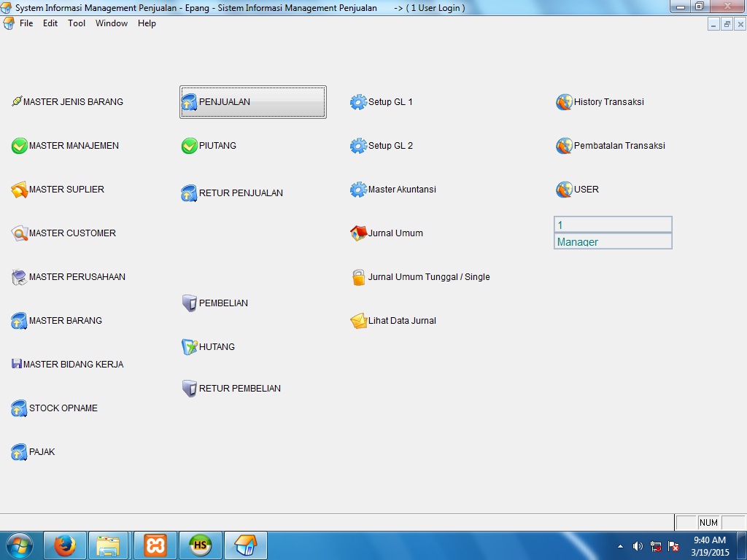Launch the Pembatalan Transaksi button
This screenshot has width=747, height=560.
pyautogui.click(x=619, y=146)
